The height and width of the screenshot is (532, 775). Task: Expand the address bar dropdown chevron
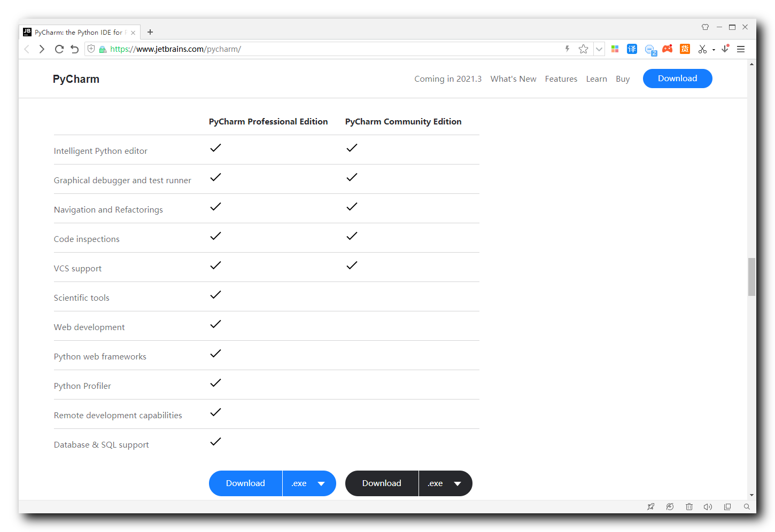point(599,49)
